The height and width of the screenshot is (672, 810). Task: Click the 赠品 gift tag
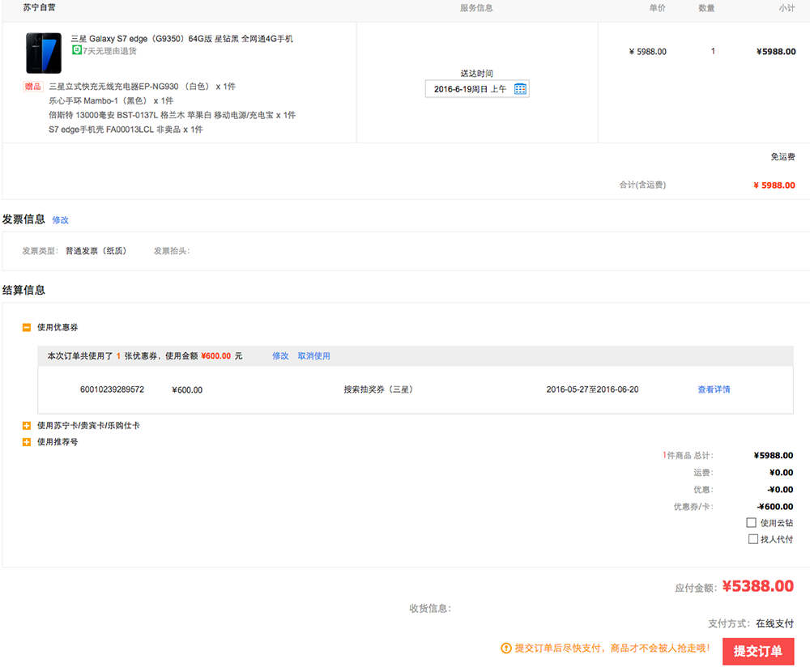click(x=33, y=87)
